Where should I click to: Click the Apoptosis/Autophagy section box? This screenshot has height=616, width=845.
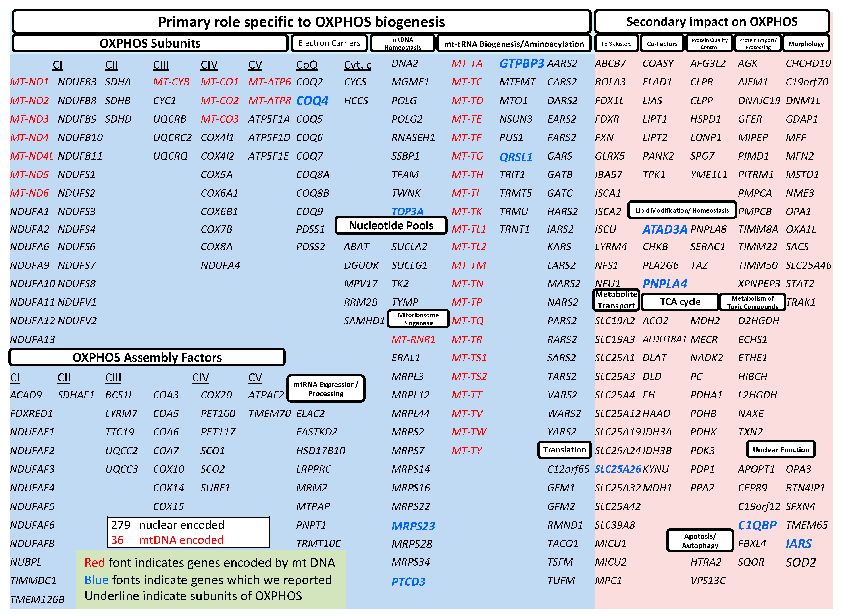700,541
